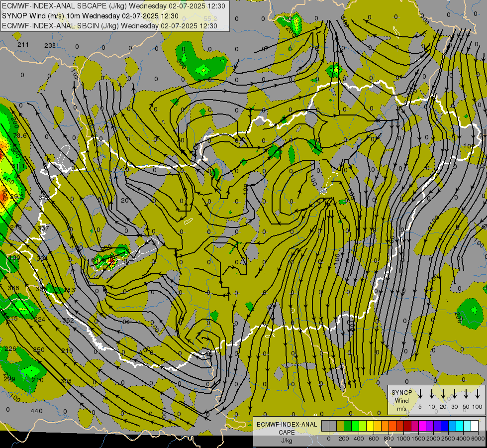Click the '6000' label on the CAPE scale

pos(478,439)
